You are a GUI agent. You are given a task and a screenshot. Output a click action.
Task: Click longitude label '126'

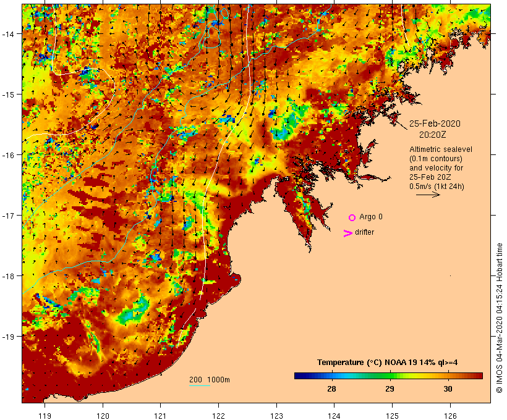pos(450,416)
